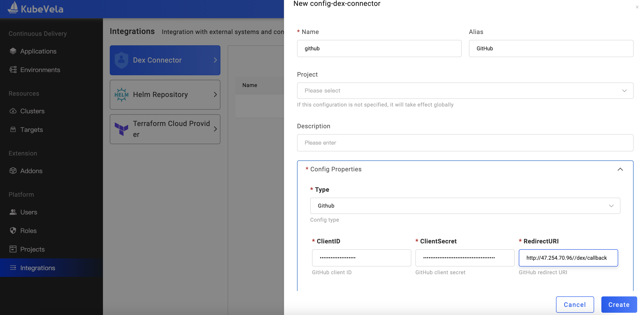Open the Type dropdown showing Github
The height and width of the screenshot is (315, 644).
465,206
